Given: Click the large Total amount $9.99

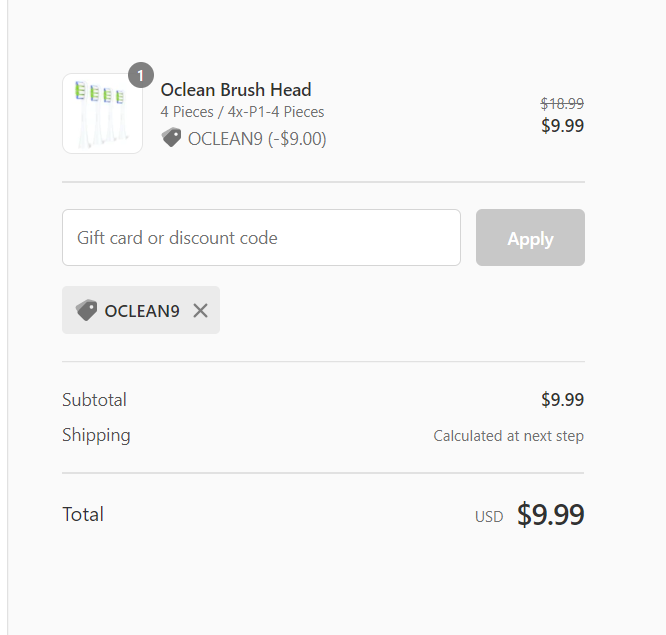Looking at the screenshot, I should click(x=550, y=515).
